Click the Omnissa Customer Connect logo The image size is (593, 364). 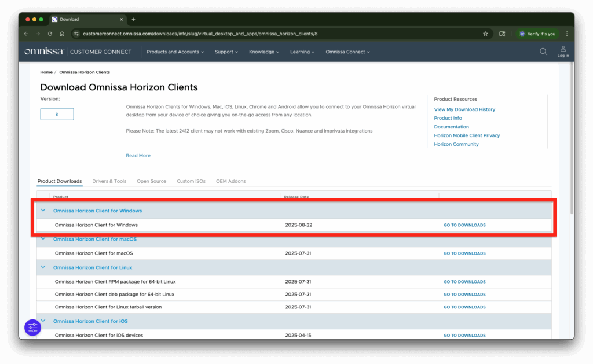click(x=78, y=52)
